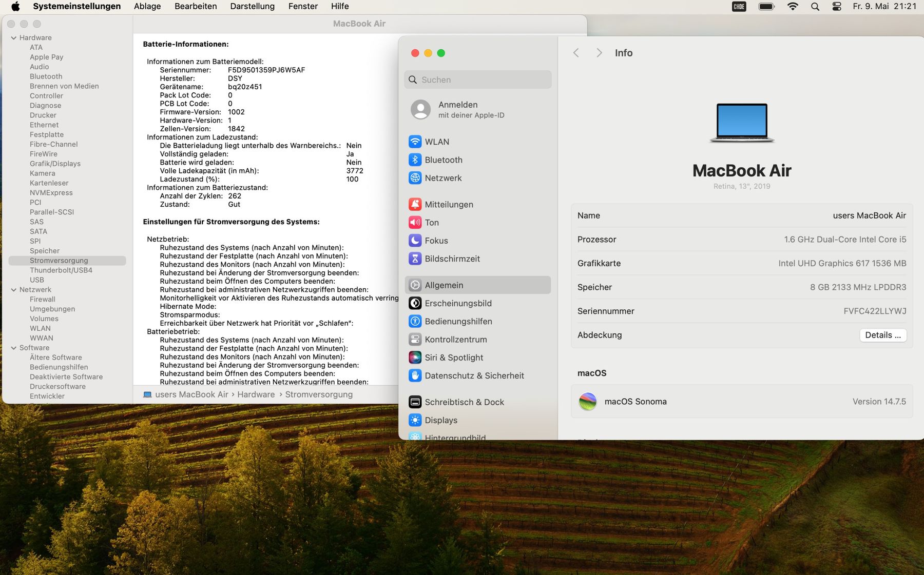Open Bildschirmzeit hourglass icon
924x575 pixels.
pyautogui.click(x=415, y=259)
